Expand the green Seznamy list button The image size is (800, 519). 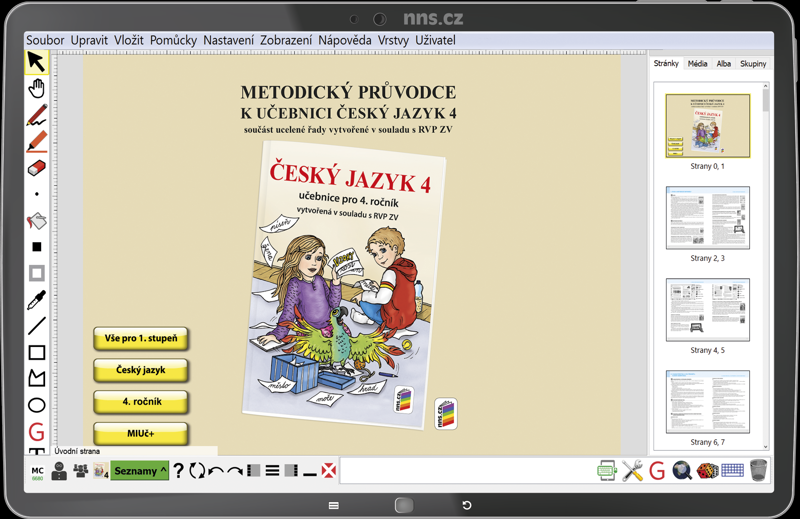point(140,471)
